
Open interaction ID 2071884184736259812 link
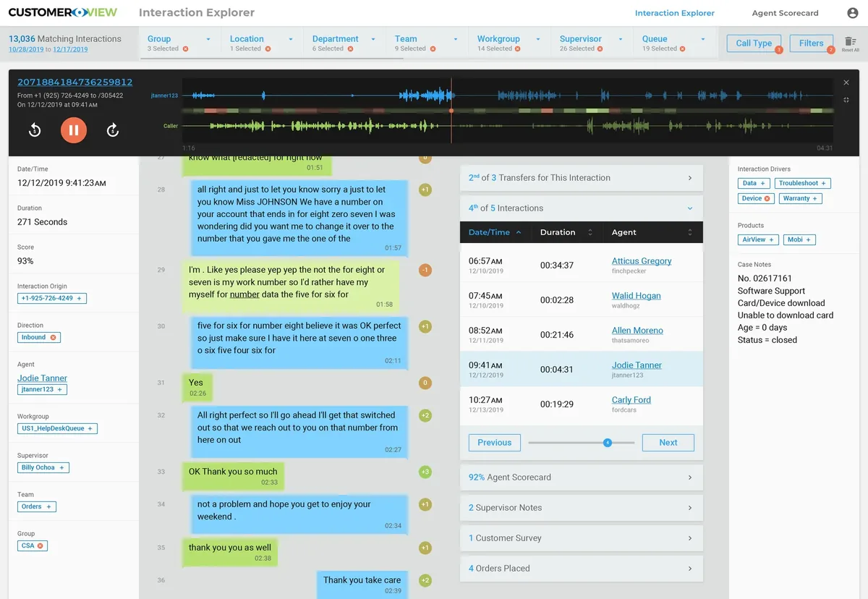(75, 82)
